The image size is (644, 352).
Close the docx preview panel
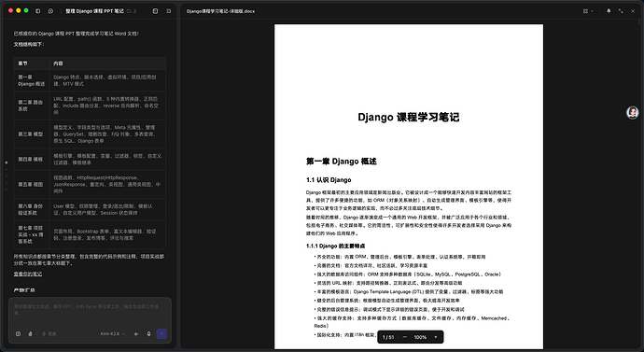(x=633, y=11)
